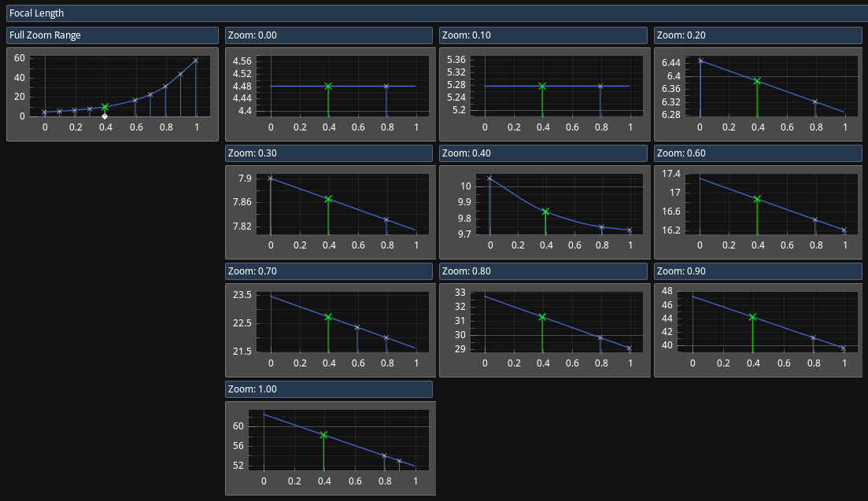Pick the 0.9 data point in Zoom: 1.00 plot

tap(400, 461)
